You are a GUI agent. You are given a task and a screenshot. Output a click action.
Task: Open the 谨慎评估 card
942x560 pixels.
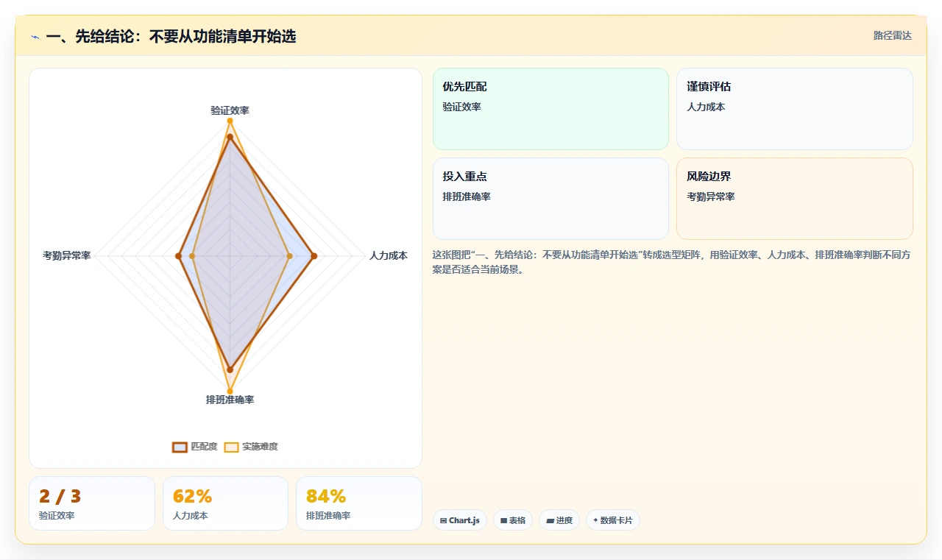coord(795,109)
